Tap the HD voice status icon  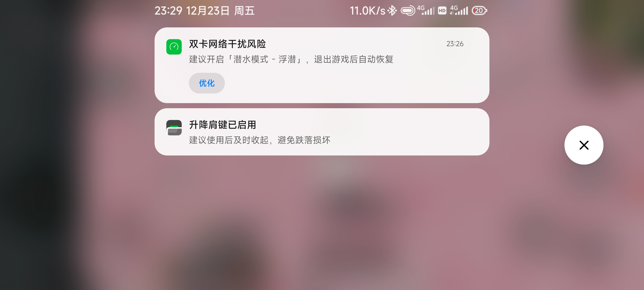point(442,11)
